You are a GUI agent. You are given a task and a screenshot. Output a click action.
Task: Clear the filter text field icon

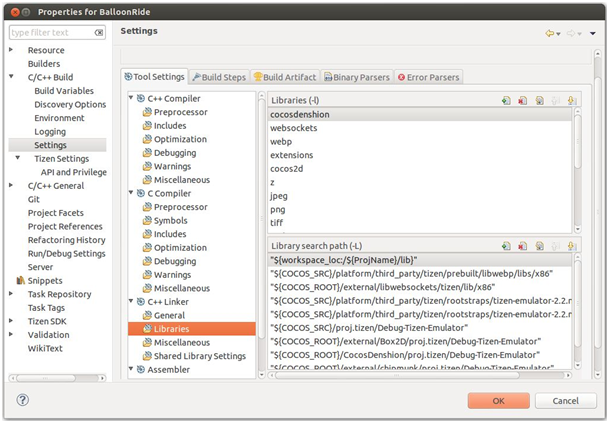(x=98, y=32)
